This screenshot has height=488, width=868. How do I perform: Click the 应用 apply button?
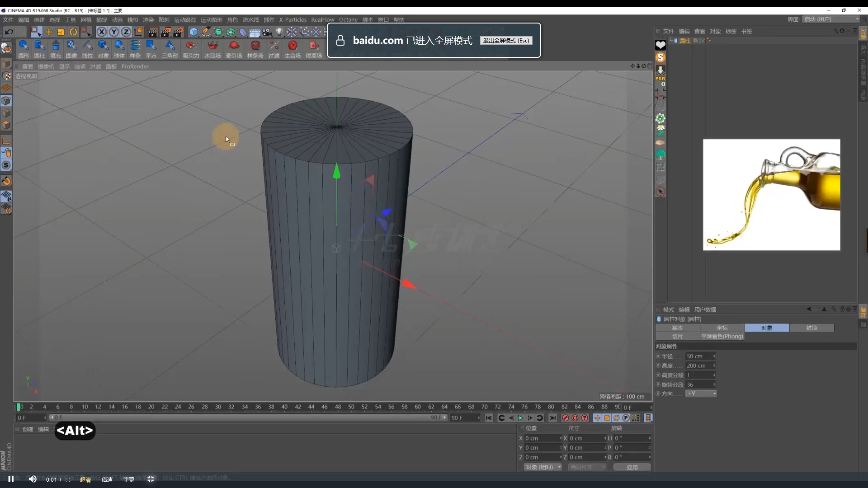click(632, 467)
